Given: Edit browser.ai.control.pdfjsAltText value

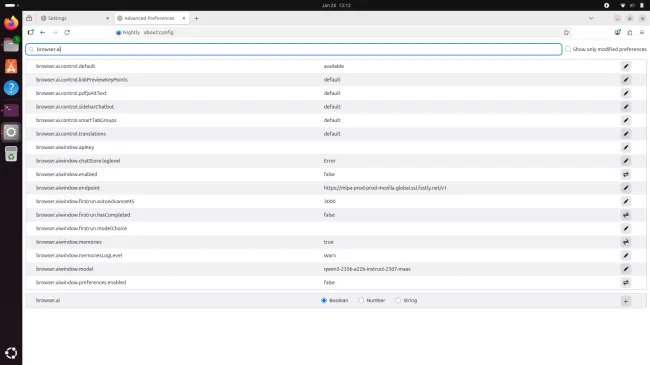Looking at the screenshot, I should pyautogui.click(x=626, y=93).
